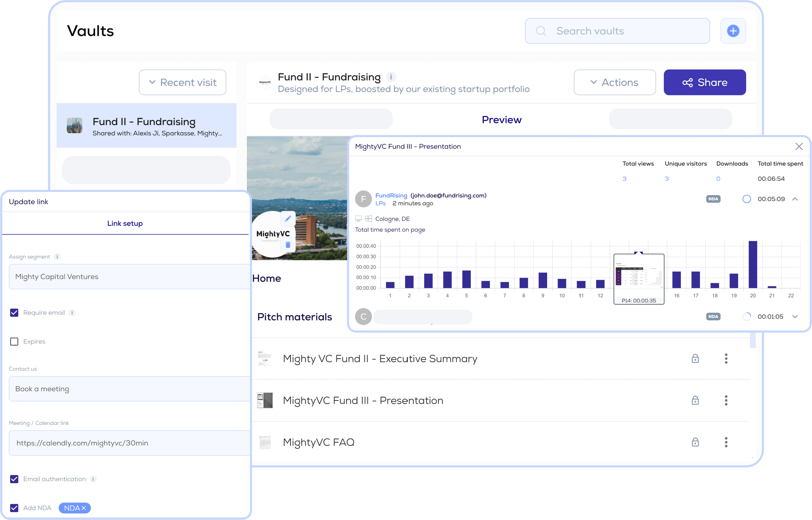
Task: Open the Actions dropdown
Action: coord(615,82)
